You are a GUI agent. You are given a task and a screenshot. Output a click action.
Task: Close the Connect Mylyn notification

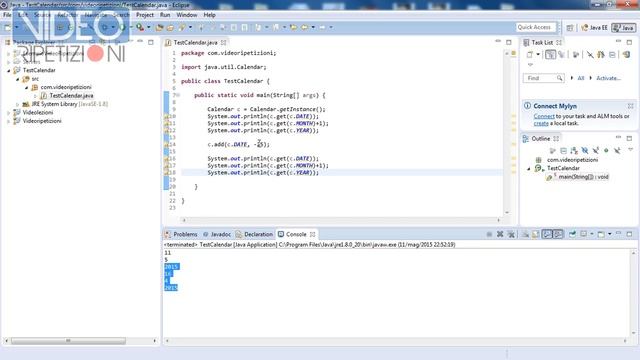pos(630,106)
